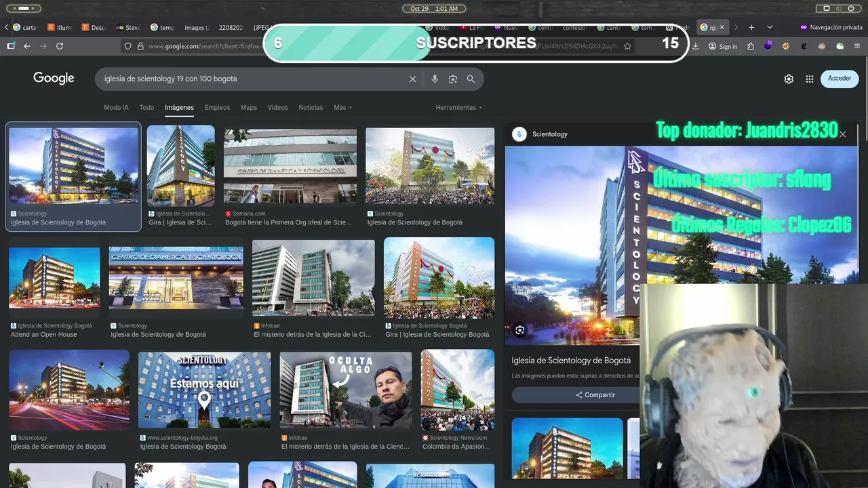Open Scientology source logo in preview header

[x=519, y=134]
